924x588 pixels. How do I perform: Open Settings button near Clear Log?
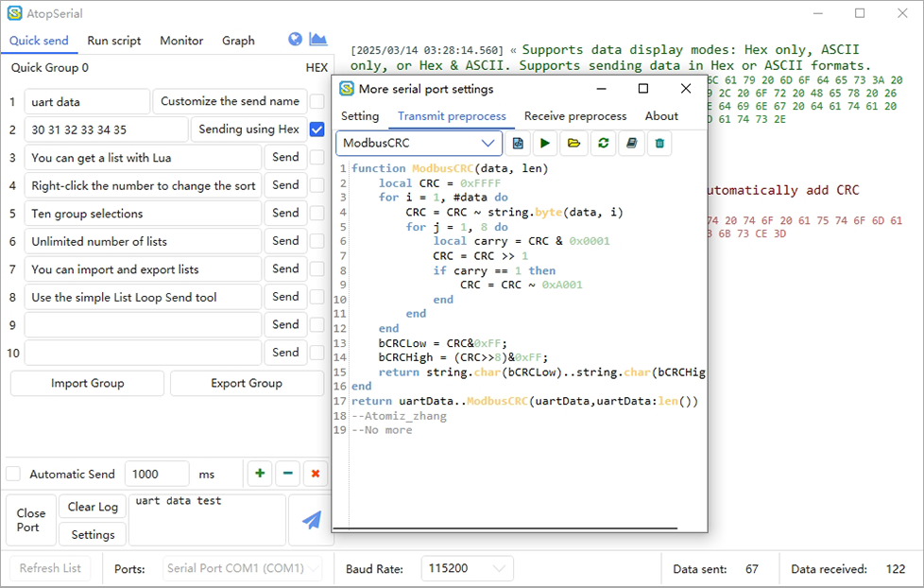(x=93, y=534)
